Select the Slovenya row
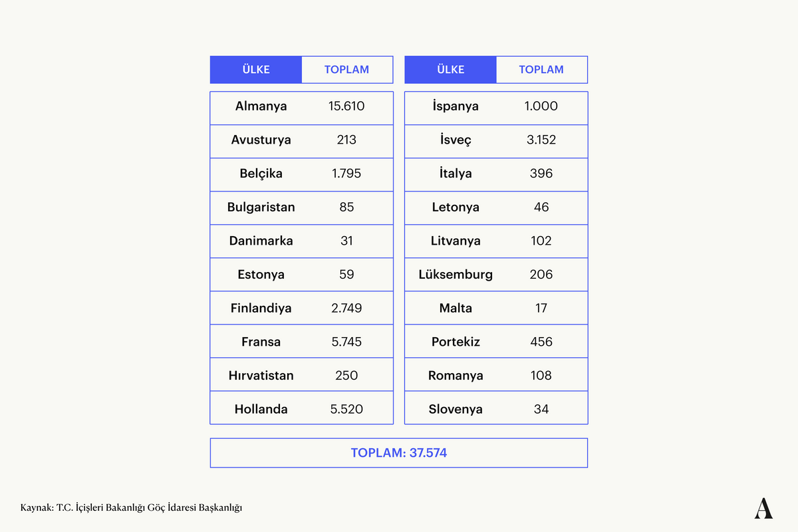 pos(496,408)
